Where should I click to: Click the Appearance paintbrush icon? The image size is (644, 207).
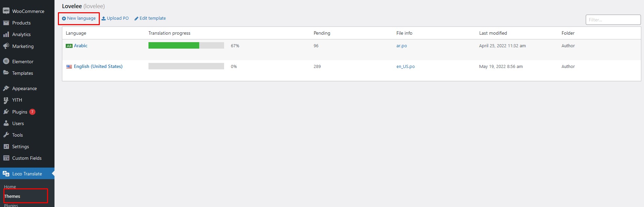6,88
